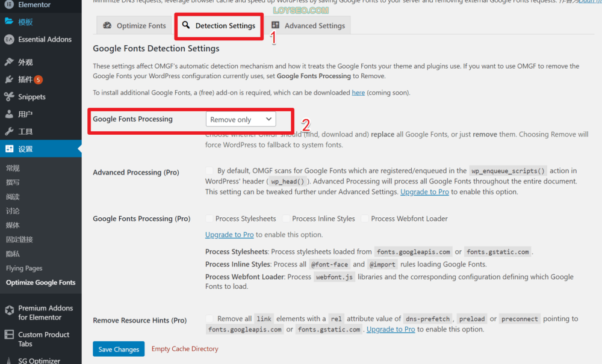Screen dimensions: 602x364
Task: Click the webfont.js code text
Action: 334,277
